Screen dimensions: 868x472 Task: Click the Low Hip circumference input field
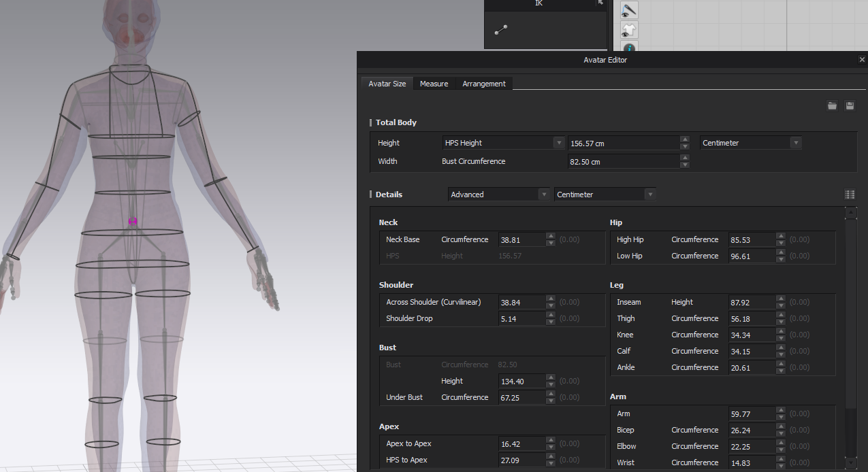coord(751,256)
